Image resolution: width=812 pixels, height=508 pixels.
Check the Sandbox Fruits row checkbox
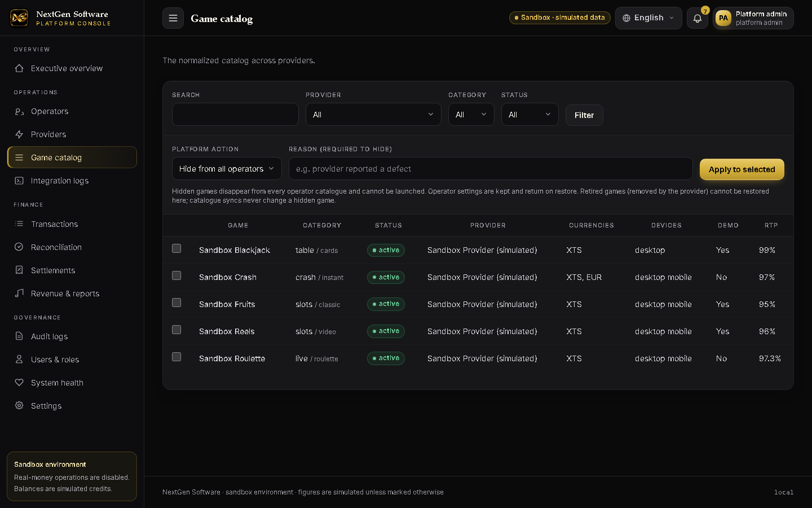click(176, 303)
